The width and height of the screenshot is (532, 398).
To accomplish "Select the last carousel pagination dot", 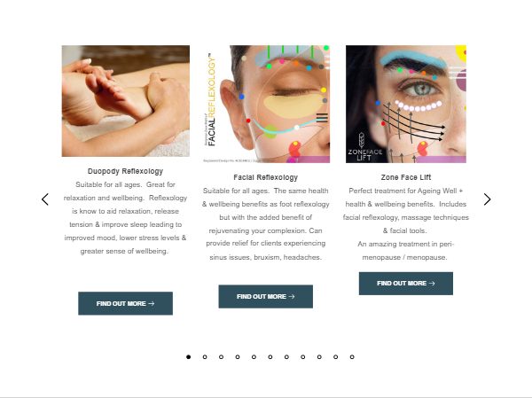I will (x=352, y=356).
